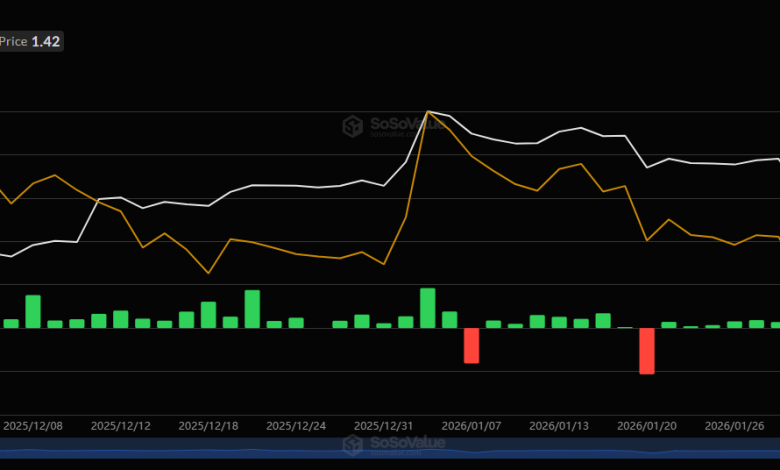Image resolution: width=780 pixels, height=470 pixels.
Task: Click the orange line's lowest dip before 2025/12/18
Action: pyautogui.click(x=208, y=273)
